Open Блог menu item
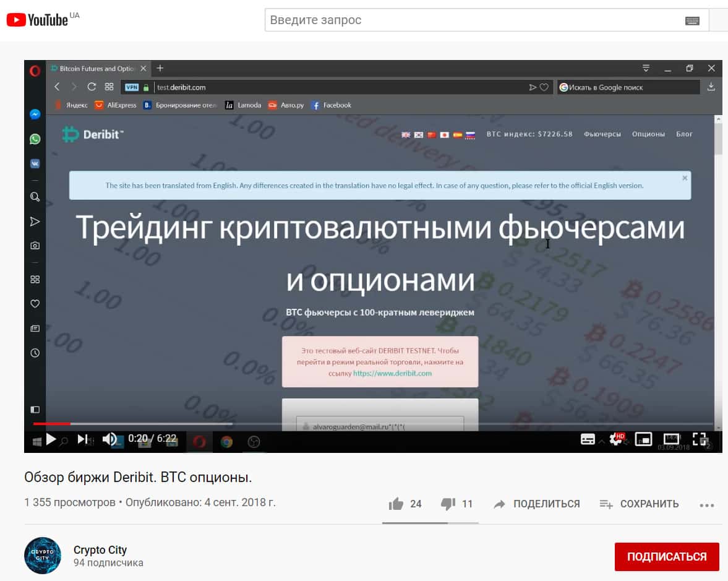Viewport: 728px width, 581px height. coord(684,134)
